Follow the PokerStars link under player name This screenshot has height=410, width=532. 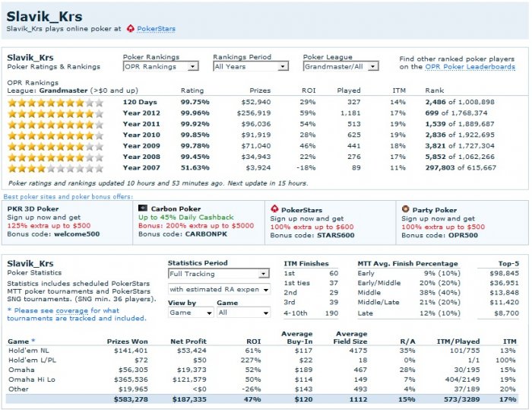point(155,29)
